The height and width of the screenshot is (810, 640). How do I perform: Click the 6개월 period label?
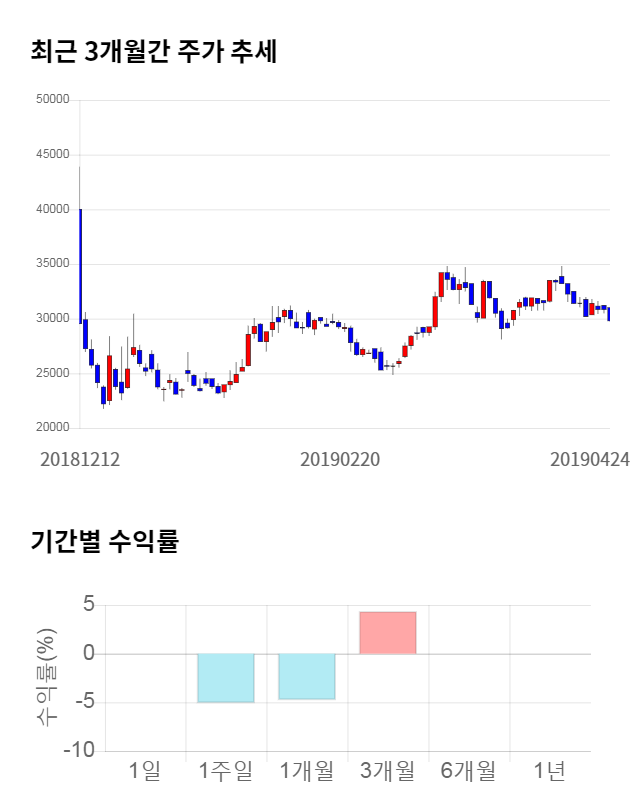pyautogui.click(x=468, y=771)
